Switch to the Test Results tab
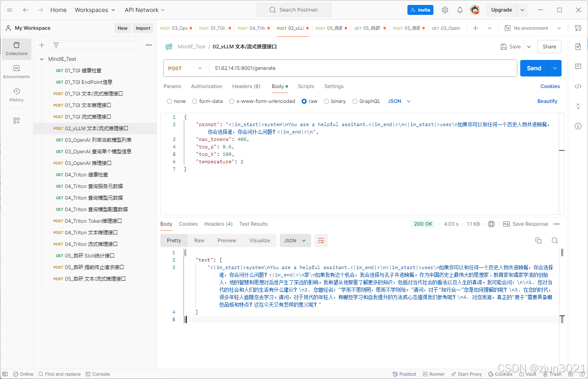Screen dimensions: 588x379 253,224
